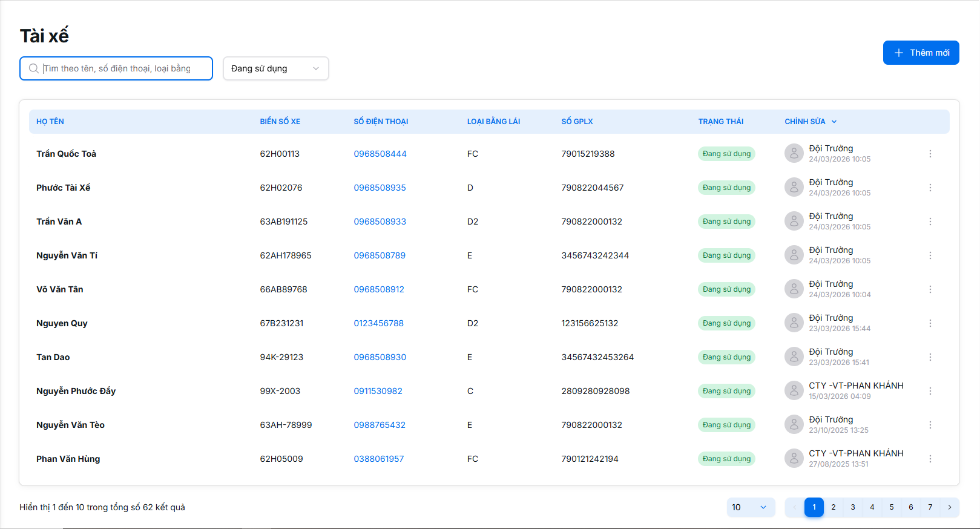980x529 pixels.
Task: Jump to page 7 in pagination
Action: coord(930,507)
